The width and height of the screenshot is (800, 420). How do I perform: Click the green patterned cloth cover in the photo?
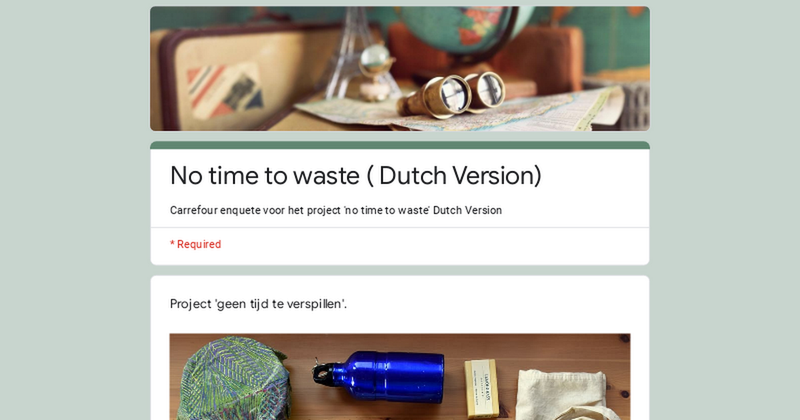pyautogui.click(x=233, y=379)
